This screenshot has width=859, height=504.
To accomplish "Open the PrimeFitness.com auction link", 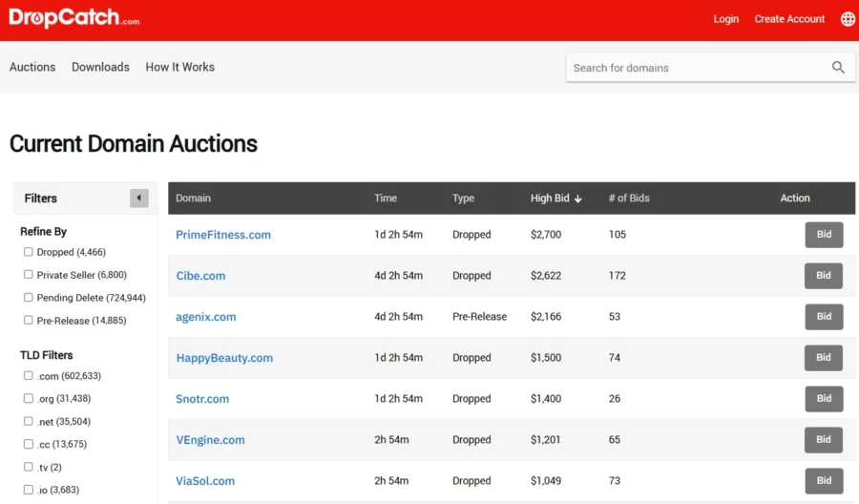I will (x=223, y=235).
